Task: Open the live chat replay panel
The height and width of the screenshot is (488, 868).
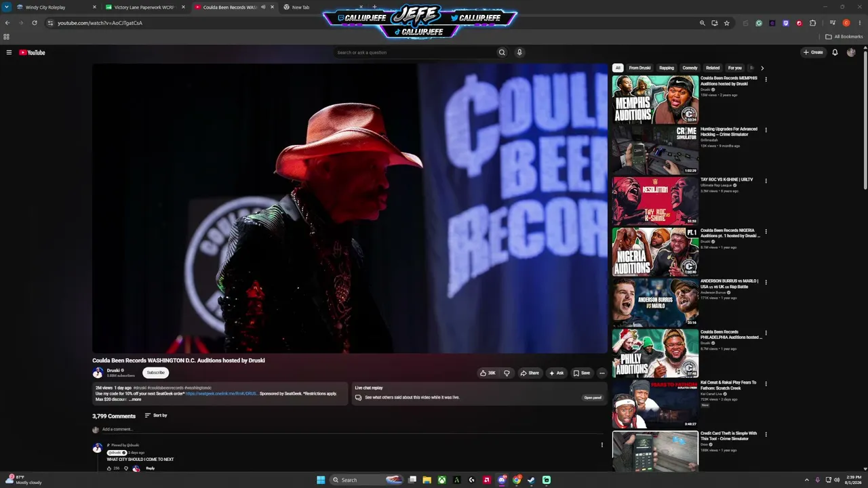Action: 593,398
